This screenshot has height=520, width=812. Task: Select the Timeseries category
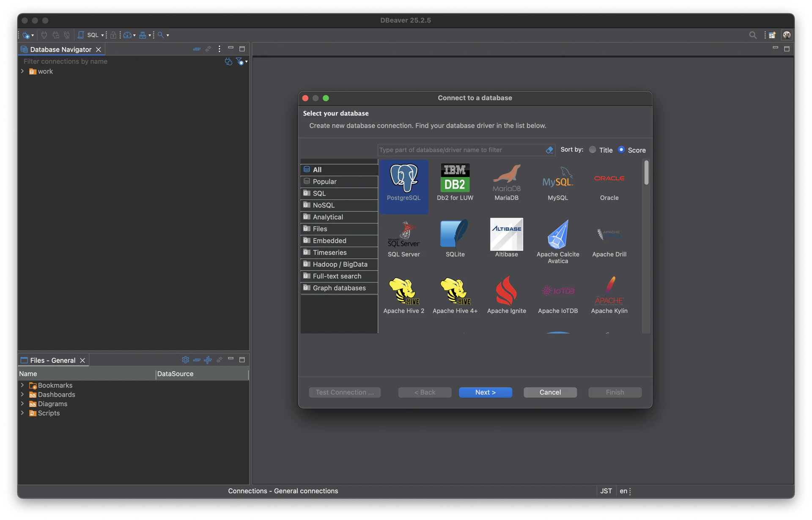click(x=339, y=252)
